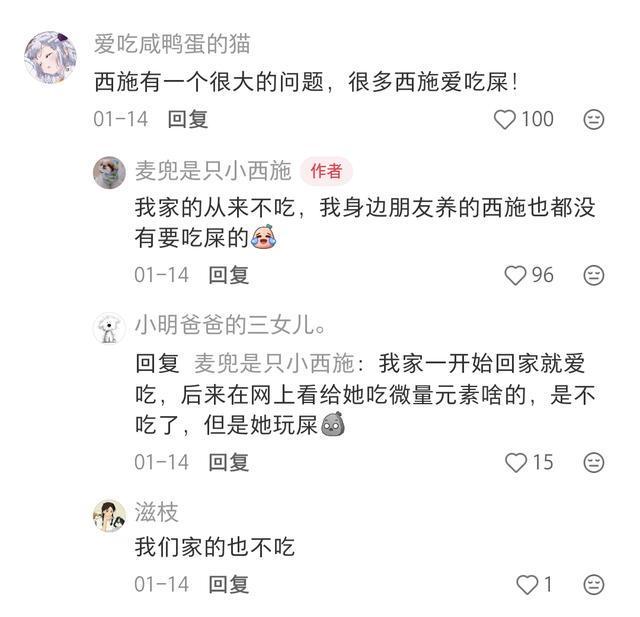640x617 pixels.
Task: Reply to the author 麦兜是只小西施
Action: tap(228, 274)
